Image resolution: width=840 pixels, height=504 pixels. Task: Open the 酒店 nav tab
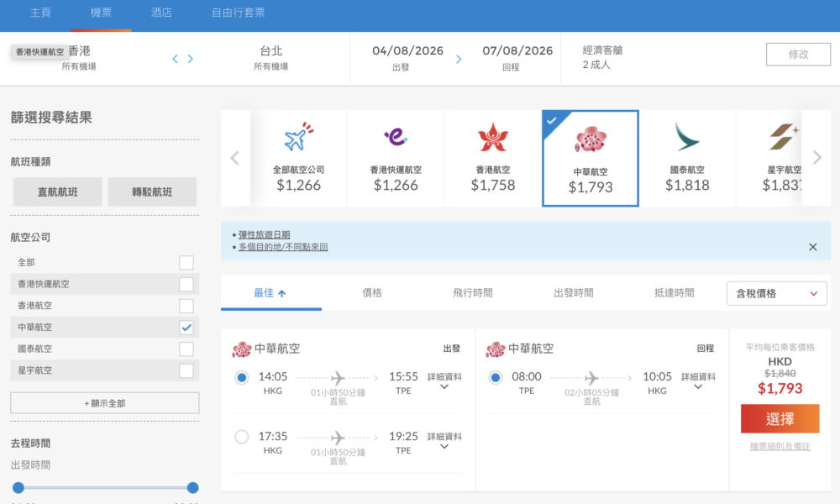(x=161, y=13)
